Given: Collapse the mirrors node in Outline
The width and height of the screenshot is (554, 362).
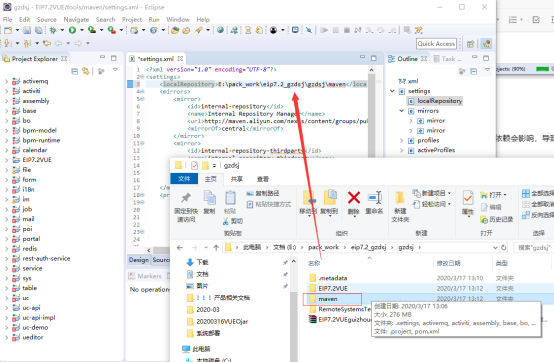Looking at the screenshot, I should click(401, 111).
